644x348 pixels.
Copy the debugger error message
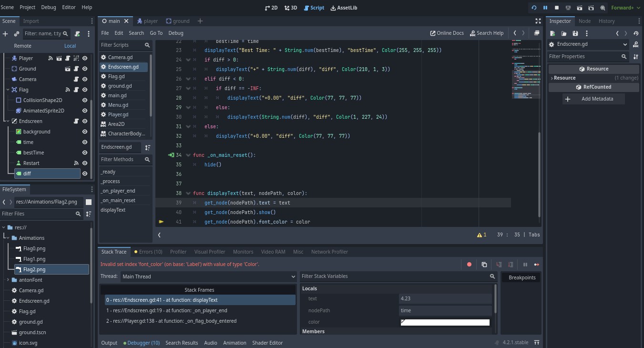tap(484, 264)
